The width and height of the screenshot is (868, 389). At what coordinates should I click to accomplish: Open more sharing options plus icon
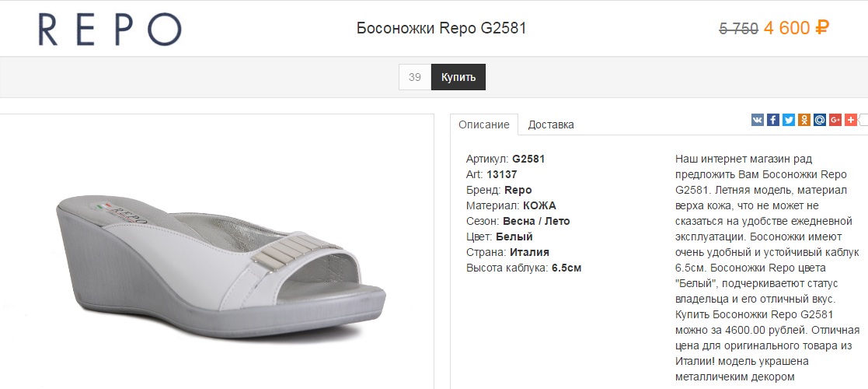[851, 120]
